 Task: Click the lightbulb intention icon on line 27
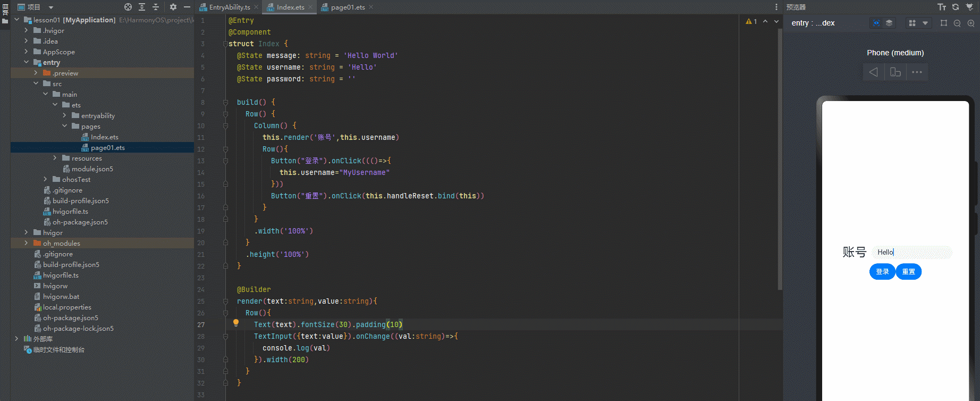coord(236,323)
